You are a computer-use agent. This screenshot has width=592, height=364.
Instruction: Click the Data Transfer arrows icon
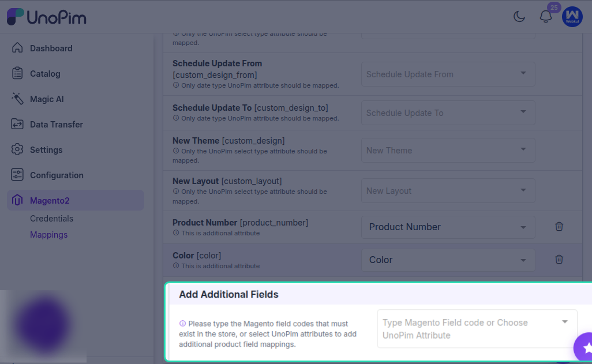click(x=17, y=124)
